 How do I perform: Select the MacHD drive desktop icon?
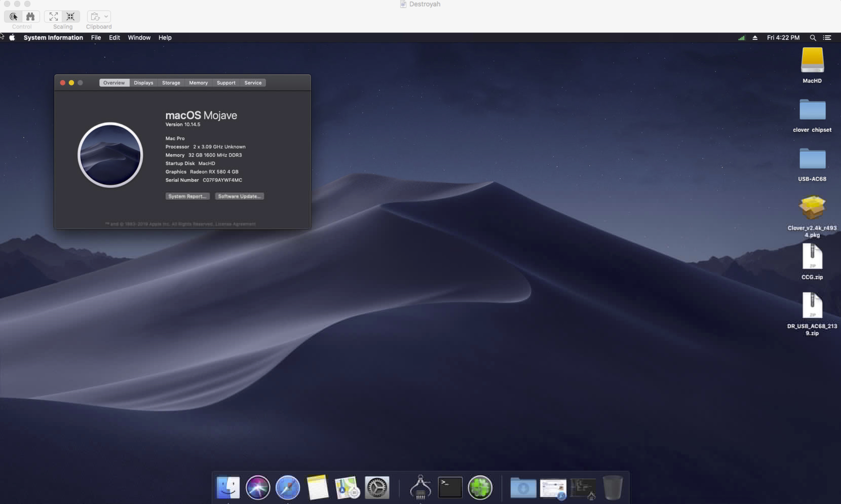pyautogui.click(x=812, y=60)
